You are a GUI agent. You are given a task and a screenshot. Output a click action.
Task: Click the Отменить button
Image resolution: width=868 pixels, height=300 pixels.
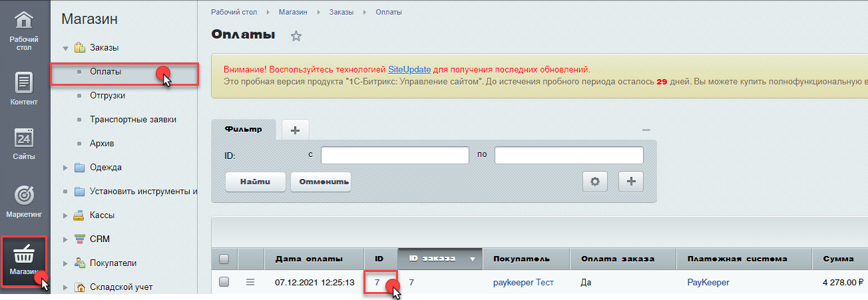coord(320,181)
